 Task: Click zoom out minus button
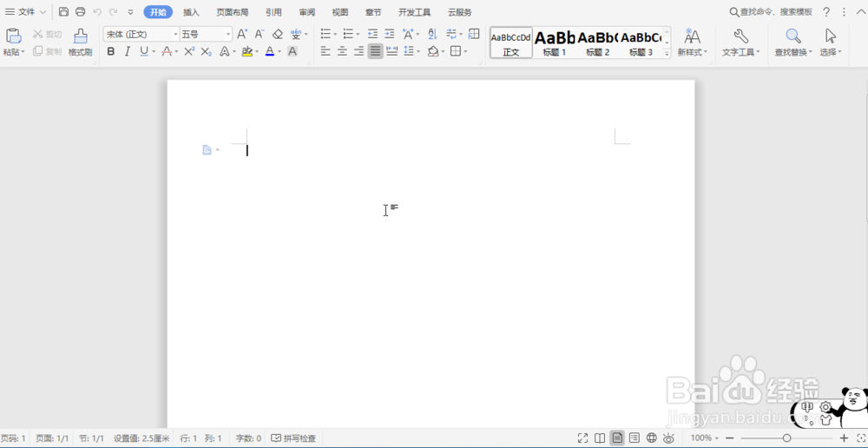(x=728, y=438)
